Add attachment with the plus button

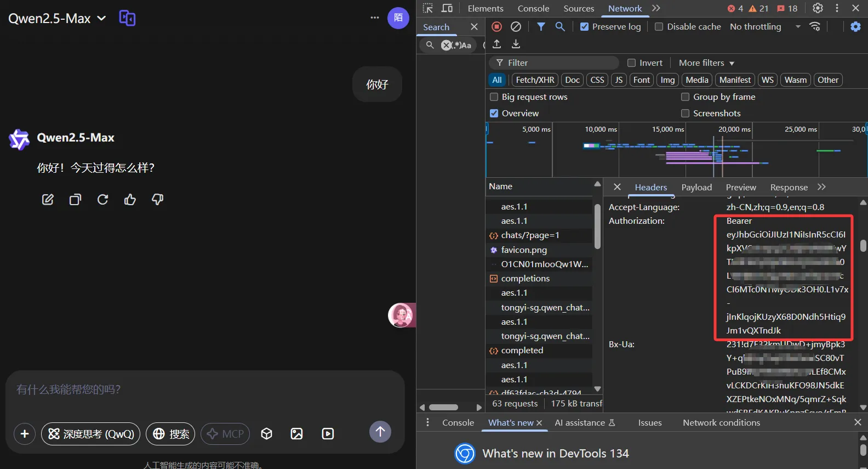(x=25, y=434)
